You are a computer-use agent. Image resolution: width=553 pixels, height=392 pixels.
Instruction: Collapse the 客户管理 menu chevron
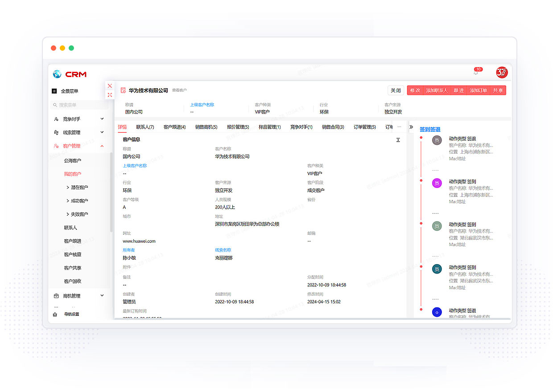pyautogui.click(x=102, y=146)
